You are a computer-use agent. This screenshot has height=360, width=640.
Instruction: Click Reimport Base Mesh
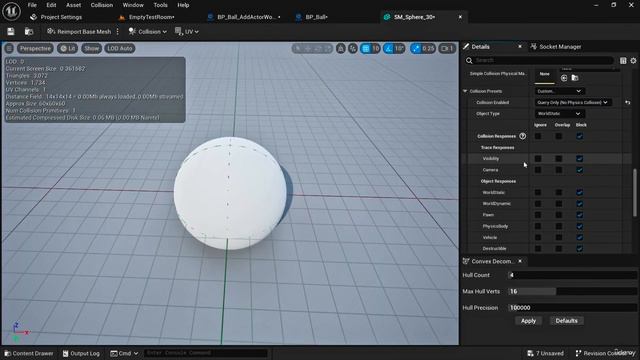click(x=79, y=31)
